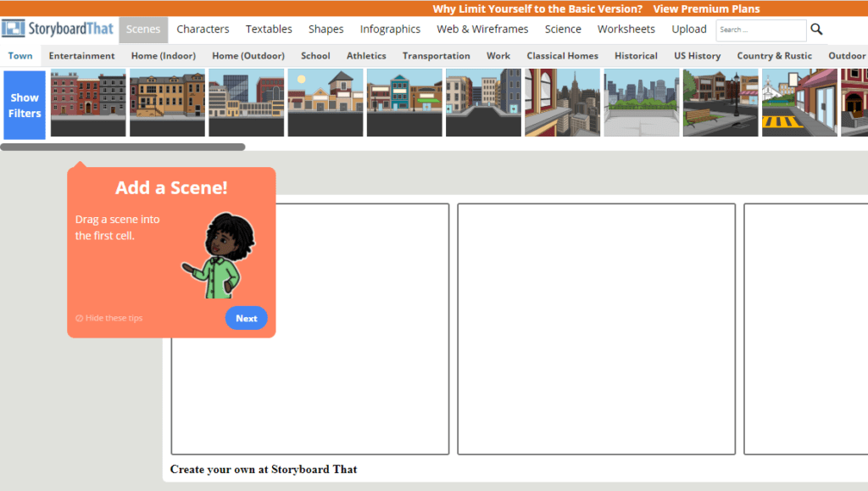Open the Web & Wireframes tab
868x491 pixels.
coord(482,30)
